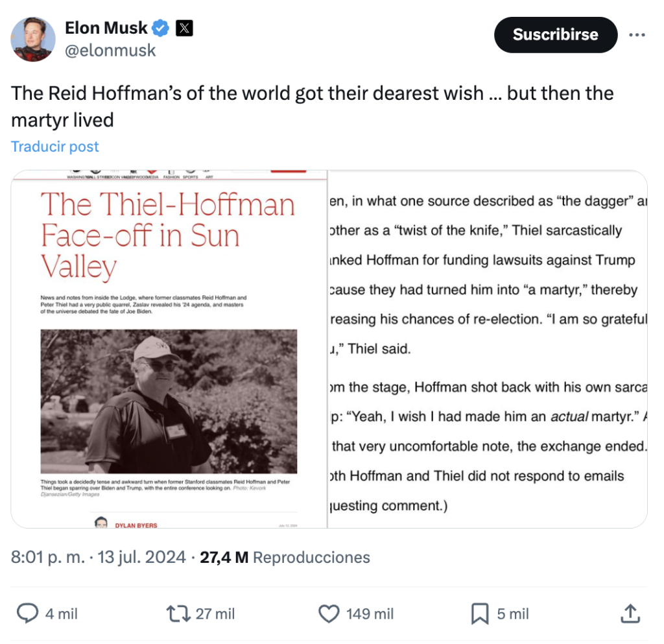Click the X affiliate badge icon

coord(184,28)
